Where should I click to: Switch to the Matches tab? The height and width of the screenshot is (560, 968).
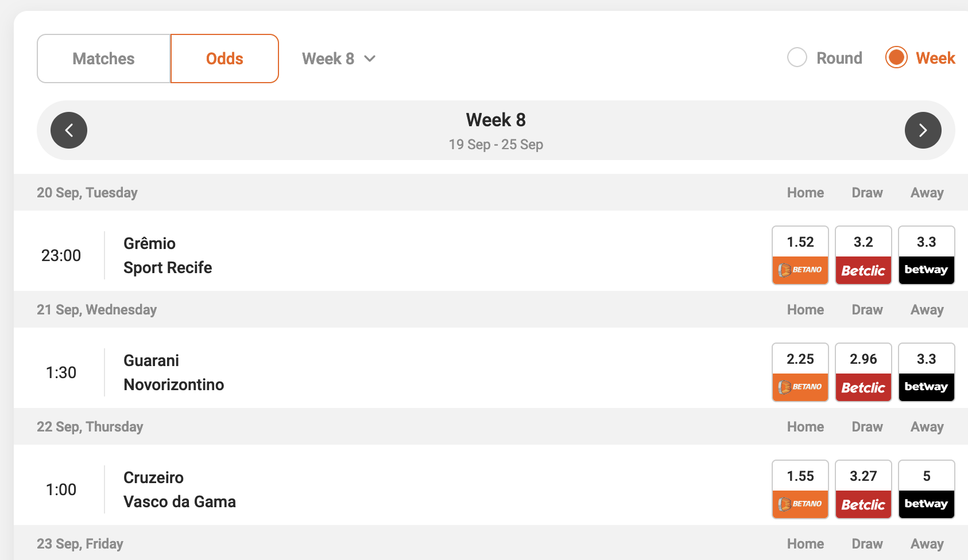coord(103,58)
